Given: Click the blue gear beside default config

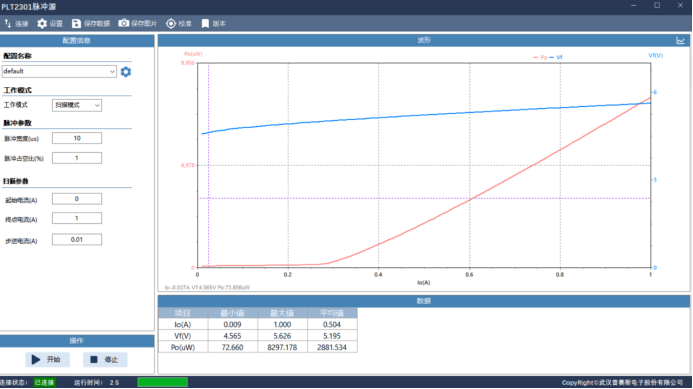Looking at the screenshot, I should coord(126,72).
